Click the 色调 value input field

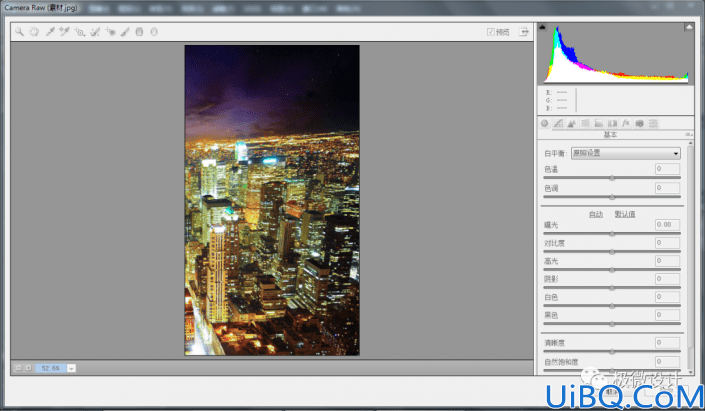tap(667, 188)
